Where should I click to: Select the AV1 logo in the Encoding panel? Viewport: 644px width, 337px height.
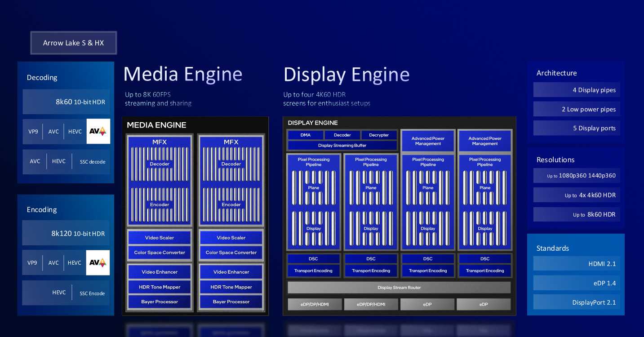[98, 262]
